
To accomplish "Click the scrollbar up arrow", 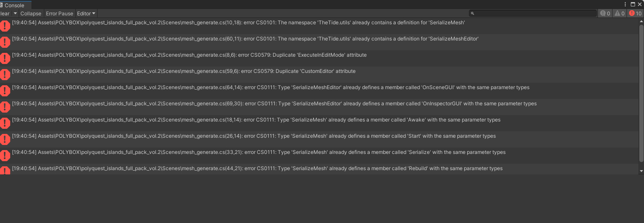I will [641, 21].
